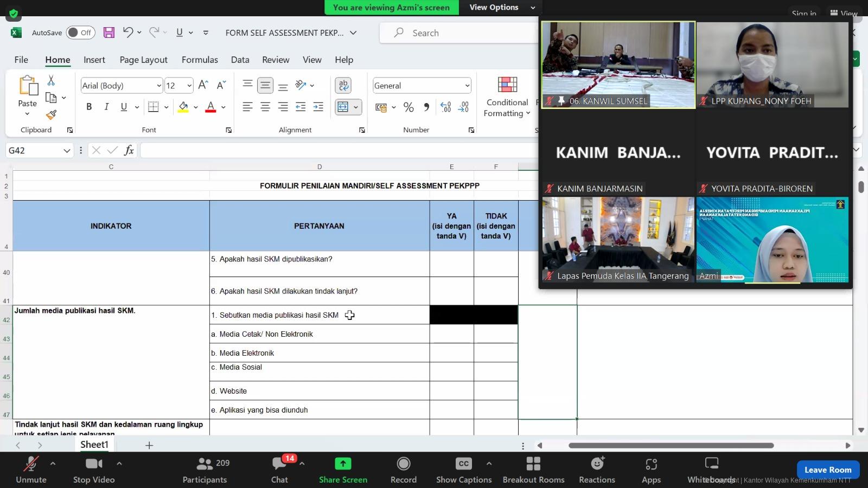This screenshot has width=868, height=488.
Task: Apply Bold formatting
Action: [89, 107]
